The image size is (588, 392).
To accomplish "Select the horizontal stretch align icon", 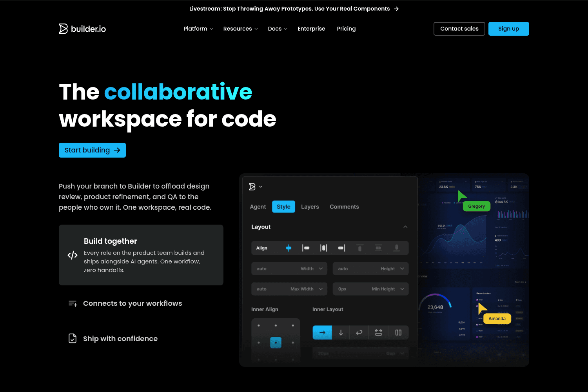I will [323, 248].
